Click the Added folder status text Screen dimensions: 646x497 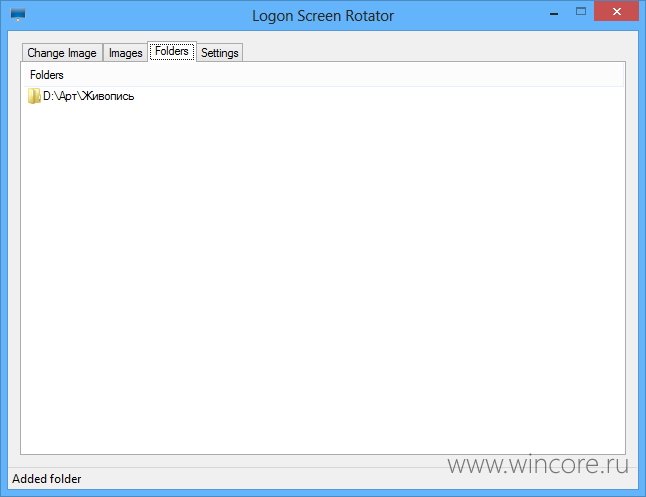tap(47, 479)
